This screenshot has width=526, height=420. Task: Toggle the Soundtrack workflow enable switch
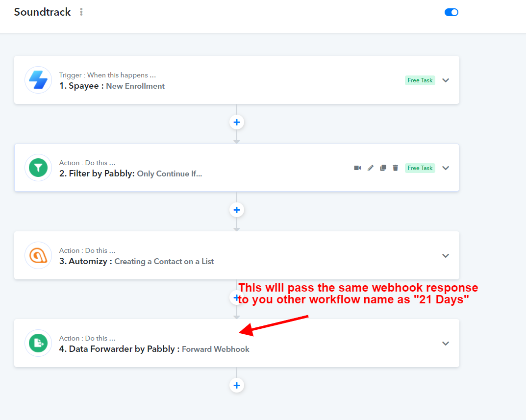coord(451,12)
